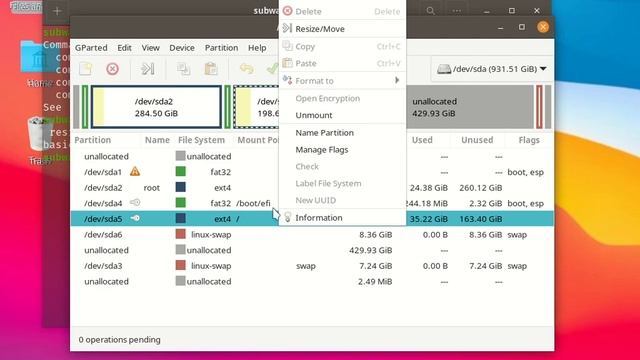Click the Copy partition toolbar icon
640x360 pixels.
coord(183,69)
